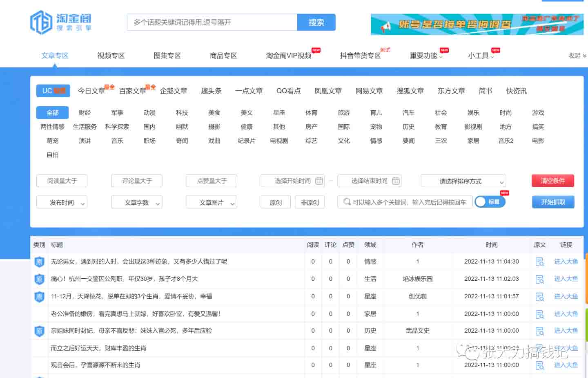Open calendar icon in end time field

[x=395, y=181]
